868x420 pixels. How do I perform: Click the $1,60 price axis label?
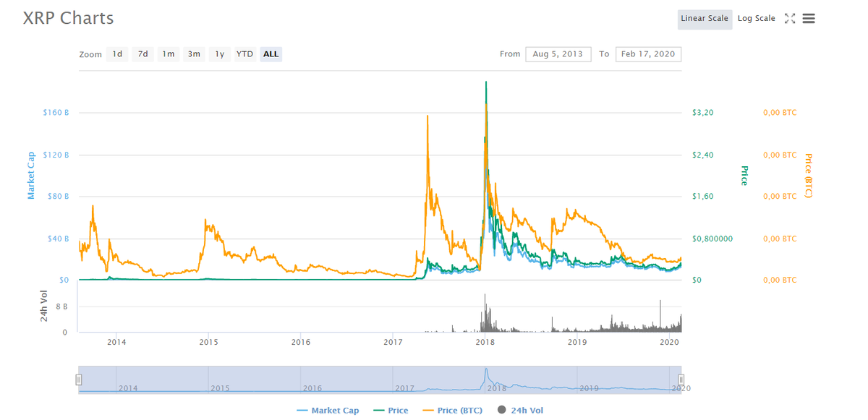tap(703, 196)
